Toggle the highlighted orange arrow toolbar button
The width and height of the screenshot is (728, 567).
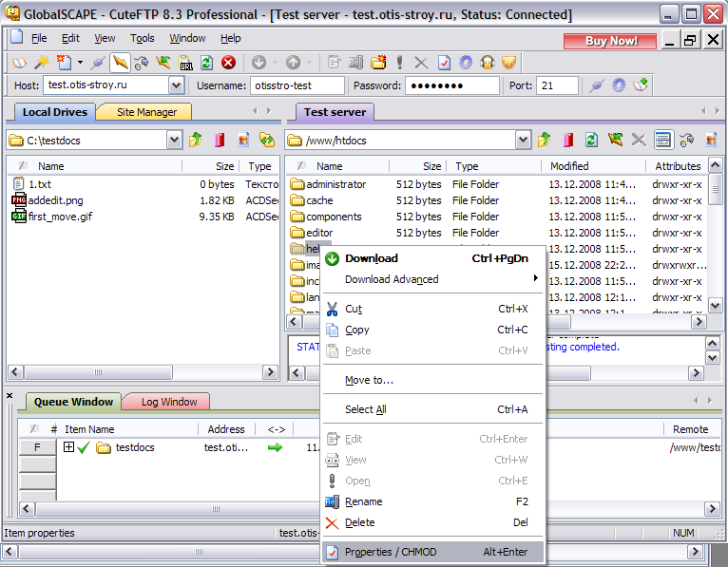tap(120, 62)
